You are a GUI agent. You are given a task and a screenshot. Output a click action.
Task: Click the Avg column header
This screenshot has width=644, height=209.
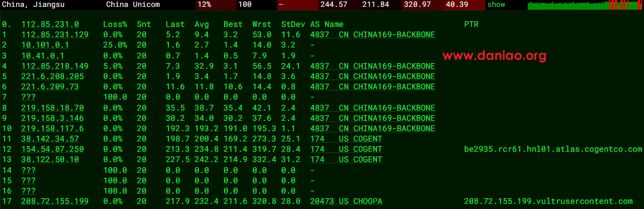[x=202, y=24]
